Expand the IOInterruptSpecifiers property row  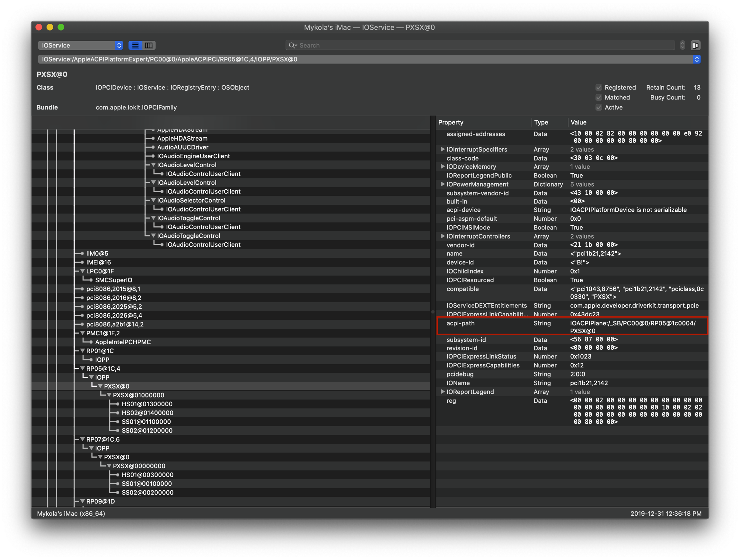pos(442,149)
